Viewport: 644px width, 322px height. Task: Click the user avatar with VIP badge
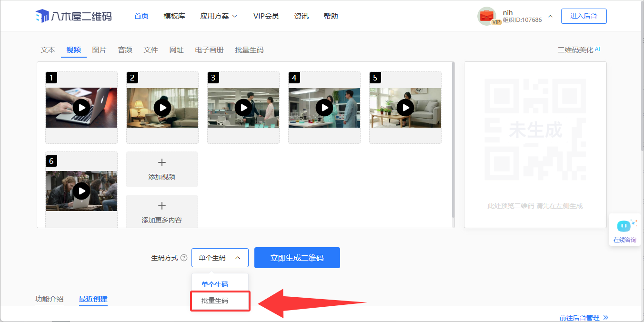(487, 16)
